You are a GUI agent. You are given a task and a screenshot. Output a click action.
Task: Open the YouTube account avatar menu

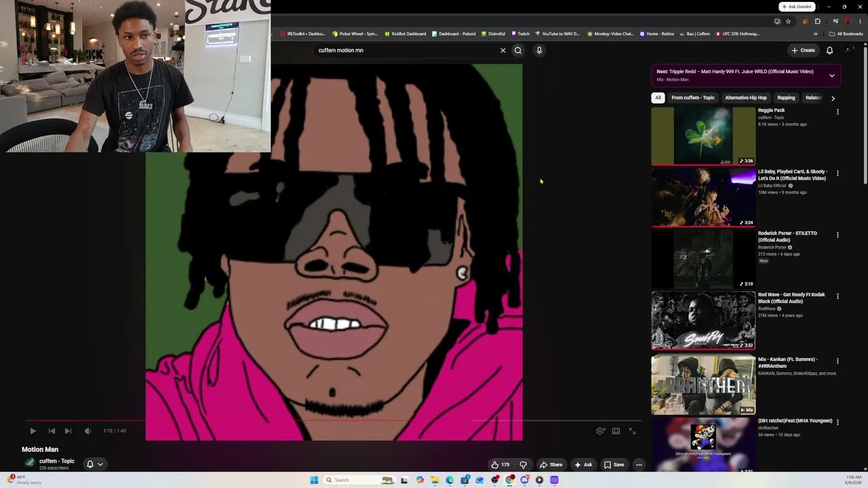coord(850,50)
